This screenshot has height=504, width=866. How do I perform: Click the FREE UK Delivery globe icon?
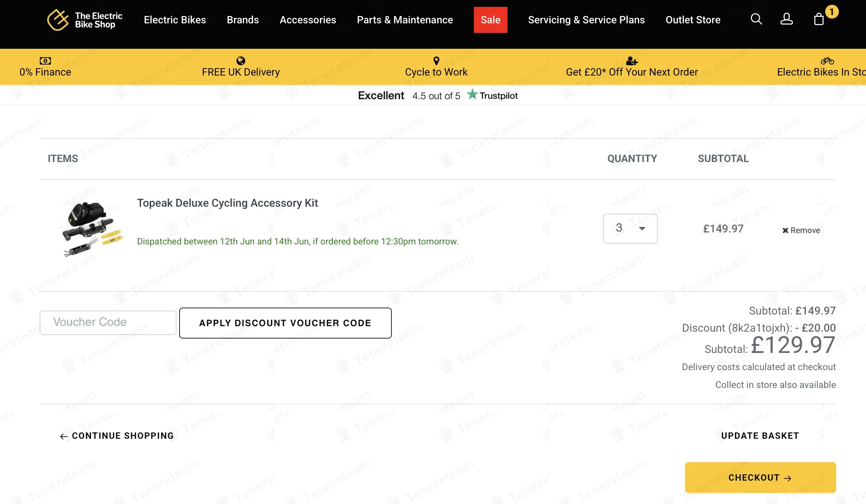pyautogui.click(x=241, y=61)
